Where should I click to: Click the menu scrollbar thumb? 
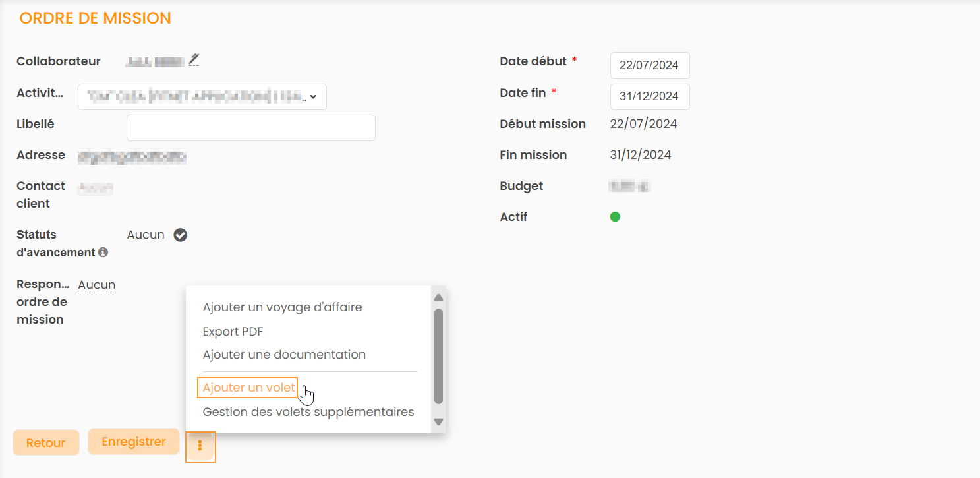point(438,356)
